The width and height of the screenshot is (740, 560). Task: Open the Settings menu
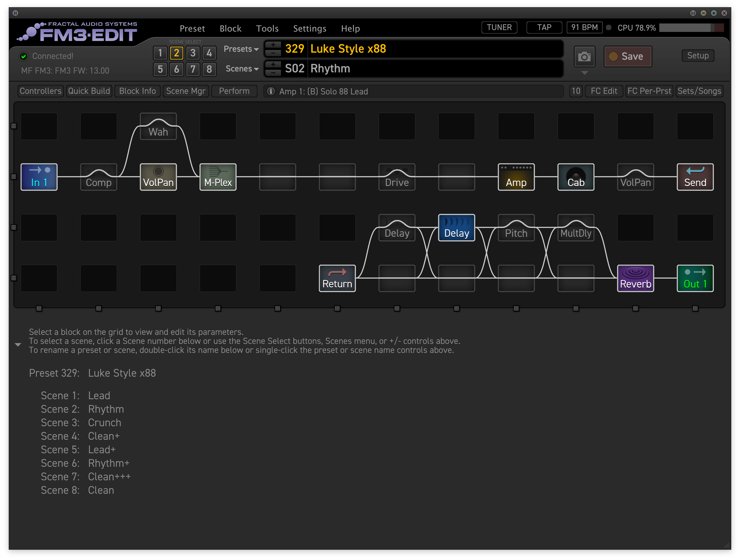click(x=310, y=29)
